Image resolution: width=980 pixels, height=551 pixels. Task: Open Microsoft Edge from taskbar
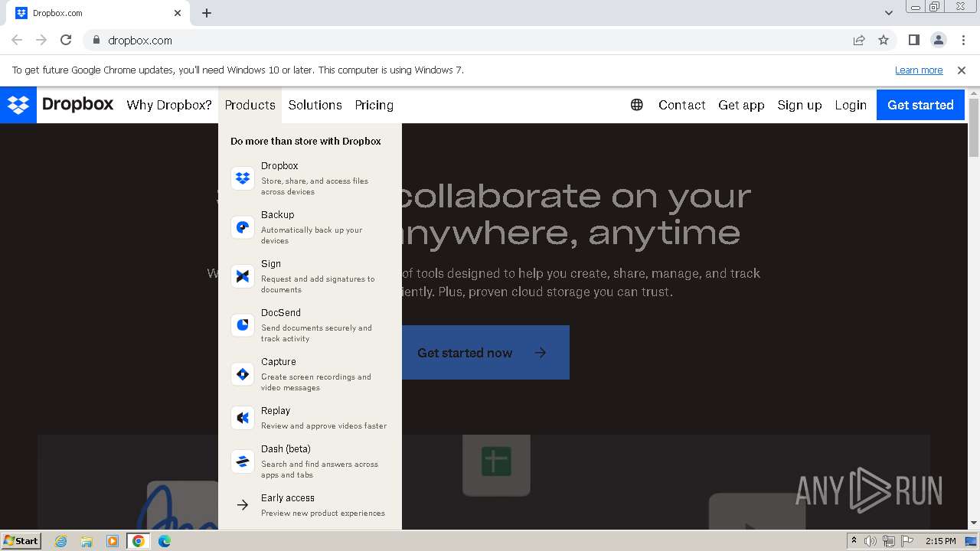tap(165, 541)
